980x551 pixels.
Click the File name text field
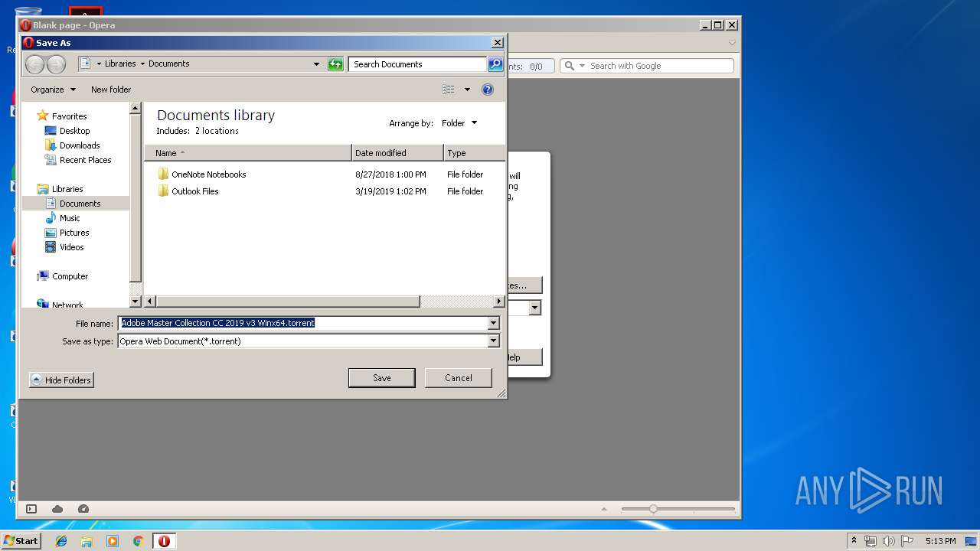[303, 324]
